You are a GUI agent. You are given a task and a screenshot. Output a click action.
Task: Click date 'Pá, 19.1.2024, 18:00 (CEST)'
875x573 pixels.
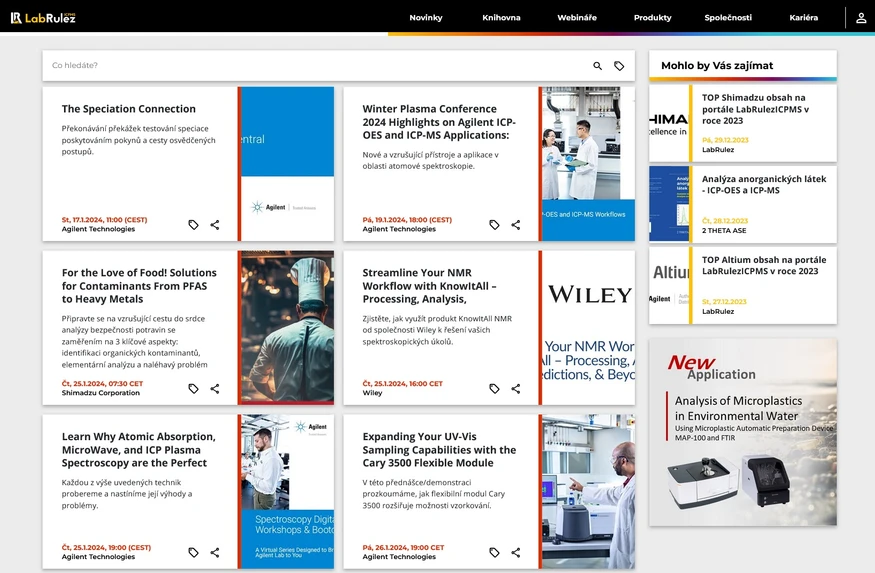pyautogui.click(x=407, y=220)
